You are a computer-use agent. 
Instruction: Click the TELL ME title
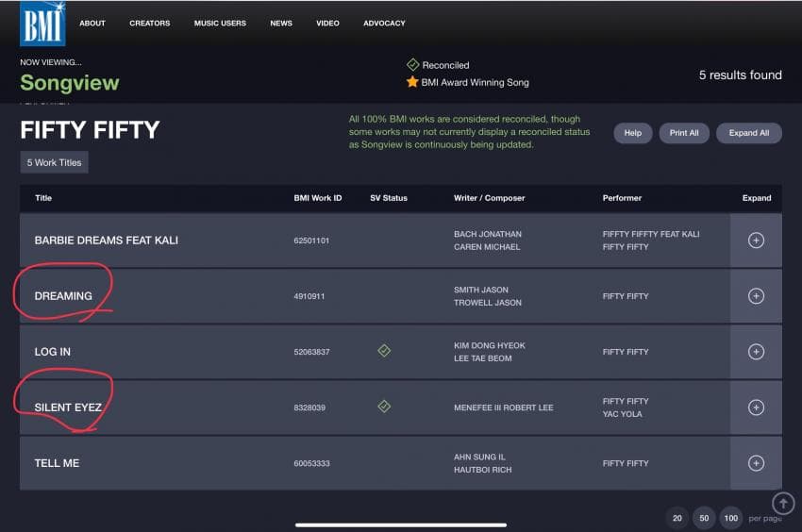point(57,463)
